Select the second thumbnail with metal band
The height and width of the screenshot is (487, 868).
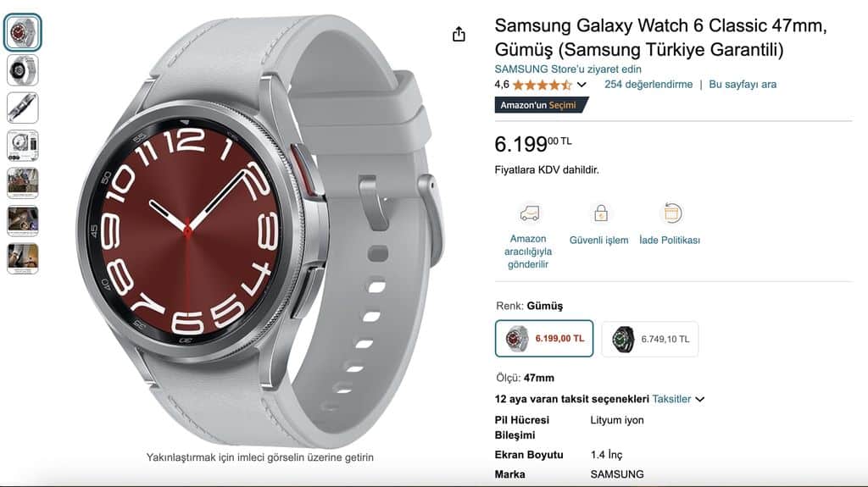coord(23,70)
